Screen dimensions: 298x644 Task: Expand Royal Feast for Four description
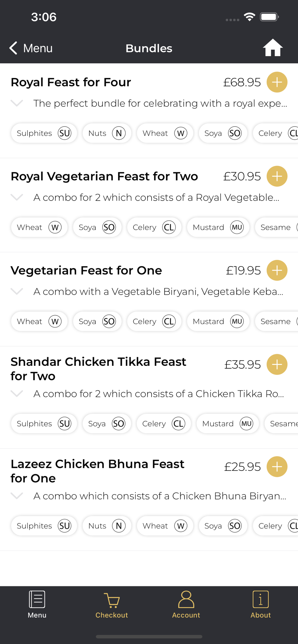(17, 103)
